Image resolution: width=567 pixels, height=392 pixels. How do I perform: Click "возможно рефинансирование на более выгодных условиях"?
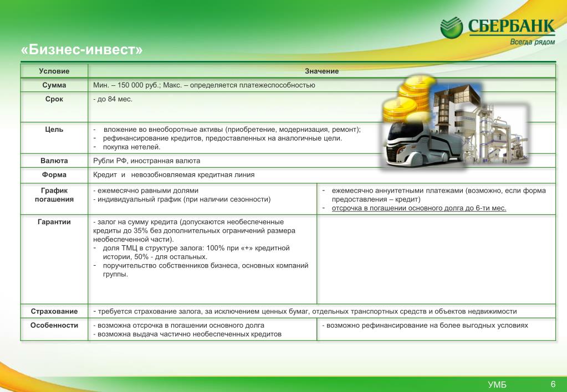(425, 326)
